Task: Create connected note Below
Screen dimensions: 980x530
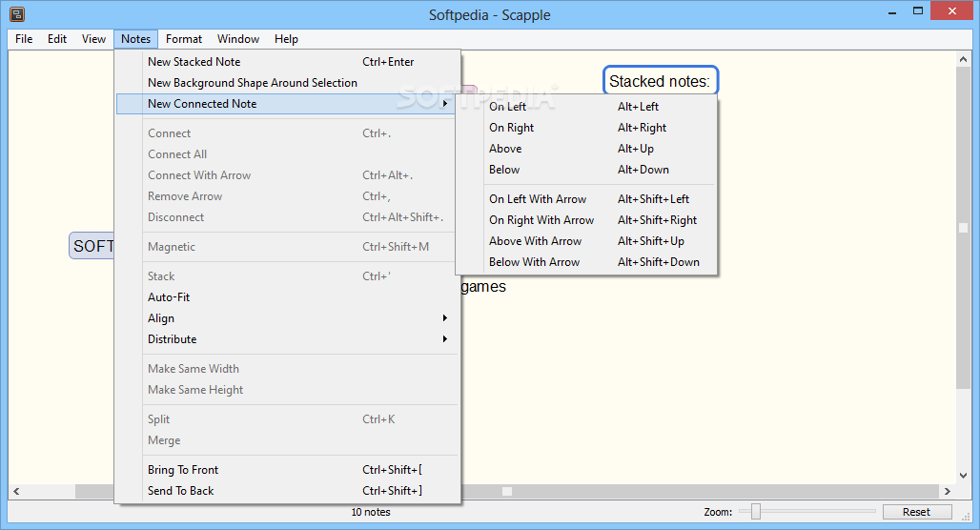Action: click(586, 170)
